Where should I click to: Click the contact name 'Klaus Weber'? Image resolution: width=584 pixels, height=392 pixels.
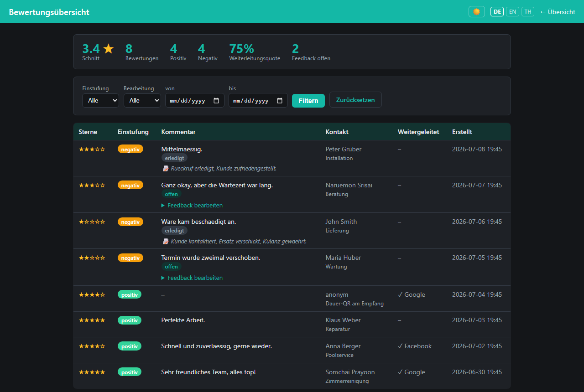tap(343, 320)
